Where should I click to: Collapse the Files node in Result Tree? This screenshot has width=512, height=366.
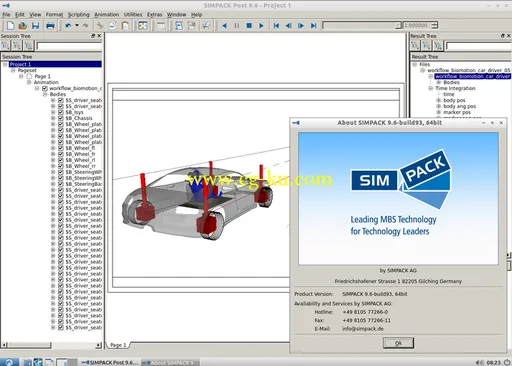pos(415,64)
